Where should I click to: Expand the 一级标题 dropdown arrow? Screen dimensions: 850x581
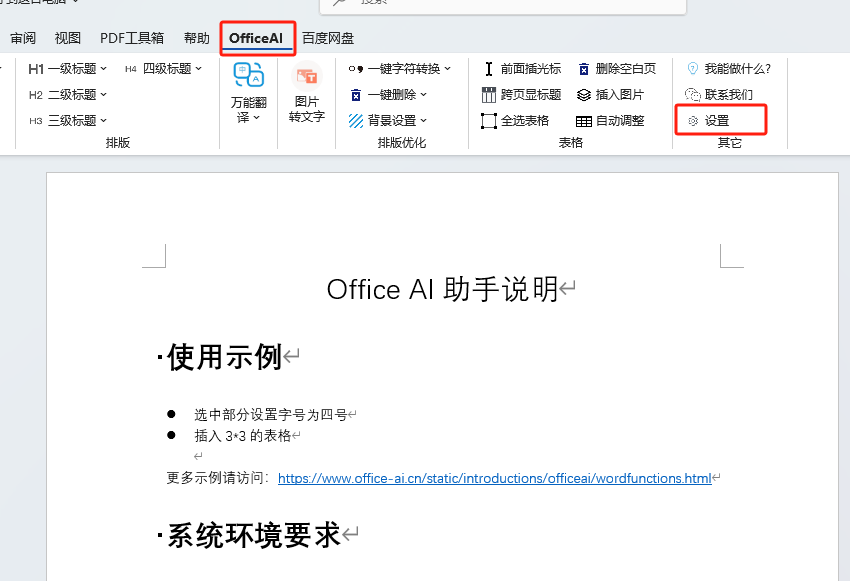tap(104, 69)
